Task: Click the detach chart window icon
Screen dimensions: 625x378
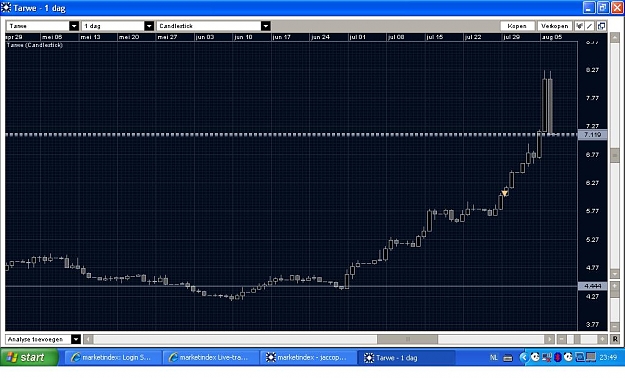Action: coord(601,26)
